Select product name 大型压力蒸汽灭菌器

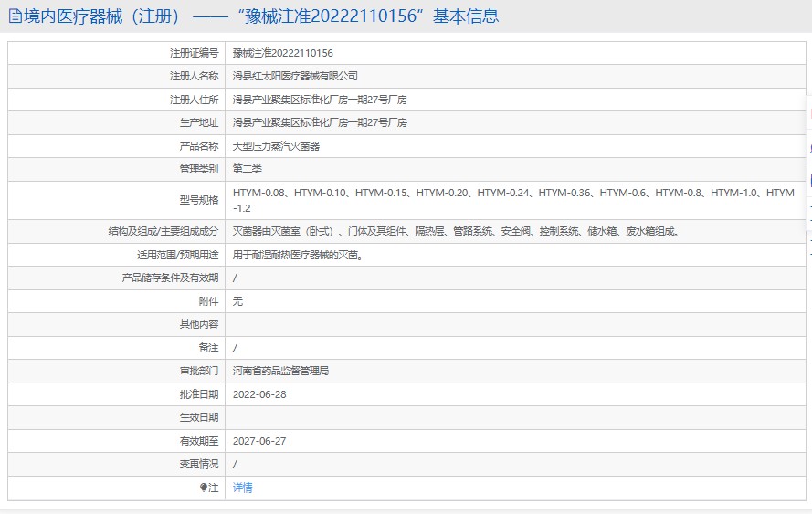click(276, 146)
